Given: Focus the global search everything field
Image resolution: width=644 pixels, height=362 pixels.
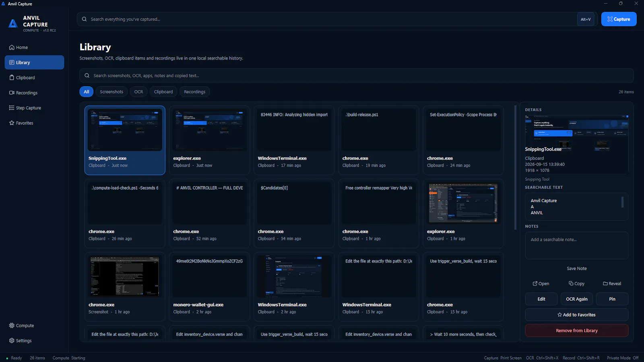Looking at the screenshot, I should [326, 19].
